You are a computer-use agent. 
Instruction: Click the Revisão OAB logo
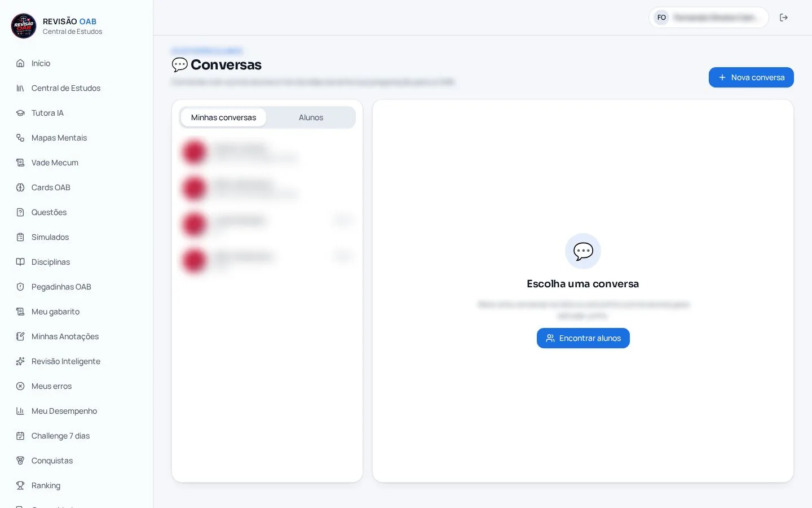(x=24, y=26)
